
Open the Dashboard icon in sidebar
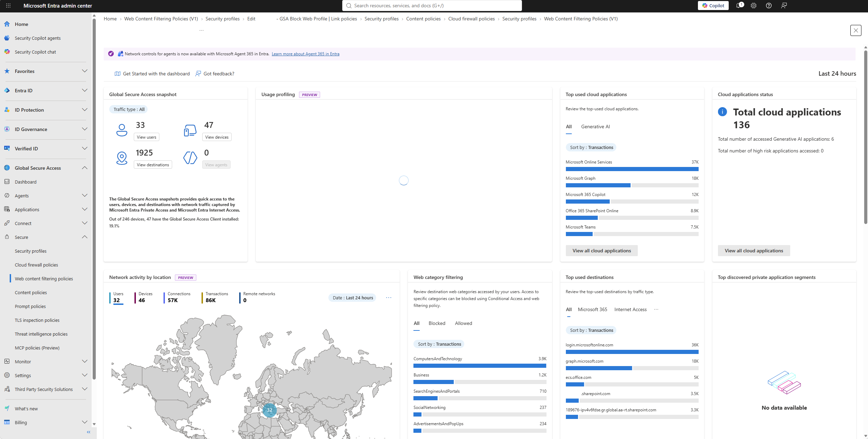pyautogui.click(x=7, y=182)
